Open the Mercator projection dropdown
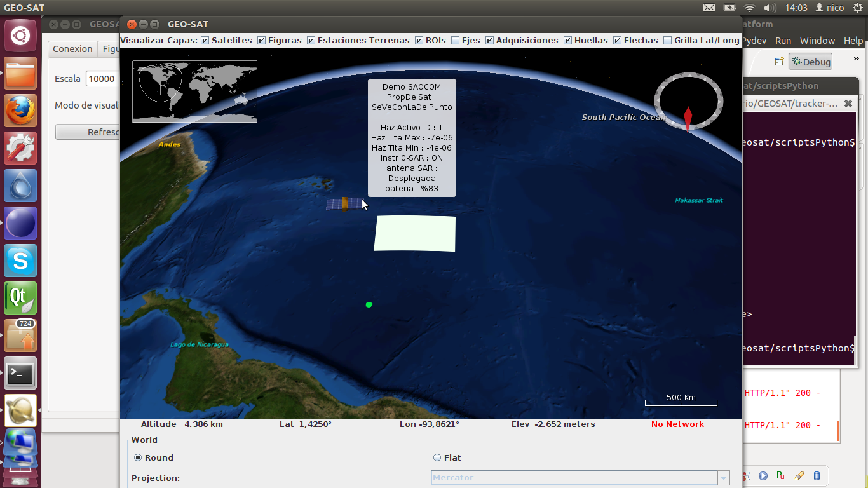This screenshot has height=488, width=868. pos(723,478)
